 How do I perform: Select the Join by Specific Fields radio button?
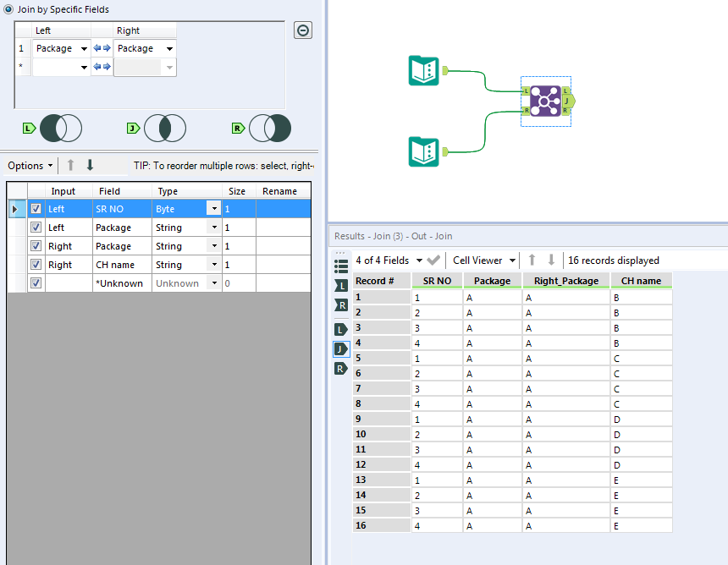tap(8, 8)
